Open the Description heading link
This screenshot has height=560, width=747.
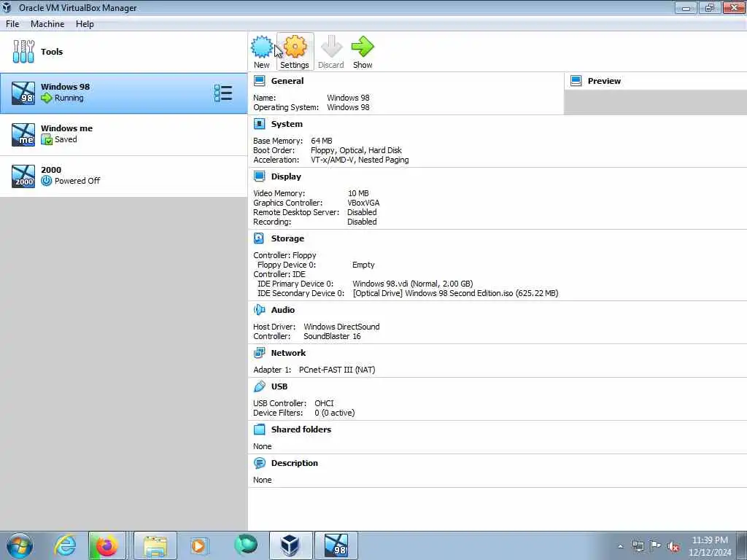coord(295,463)
